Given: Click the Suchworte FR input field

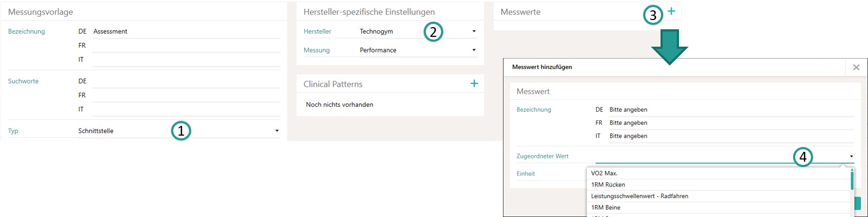Looking at the screenshot, I should pyautogui.click(x=186, y=95).
